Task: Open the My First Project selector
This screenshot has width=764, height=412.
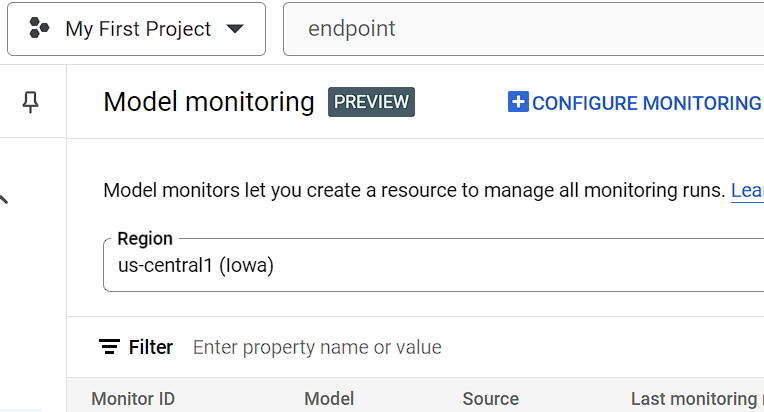Action: [137, 29]
